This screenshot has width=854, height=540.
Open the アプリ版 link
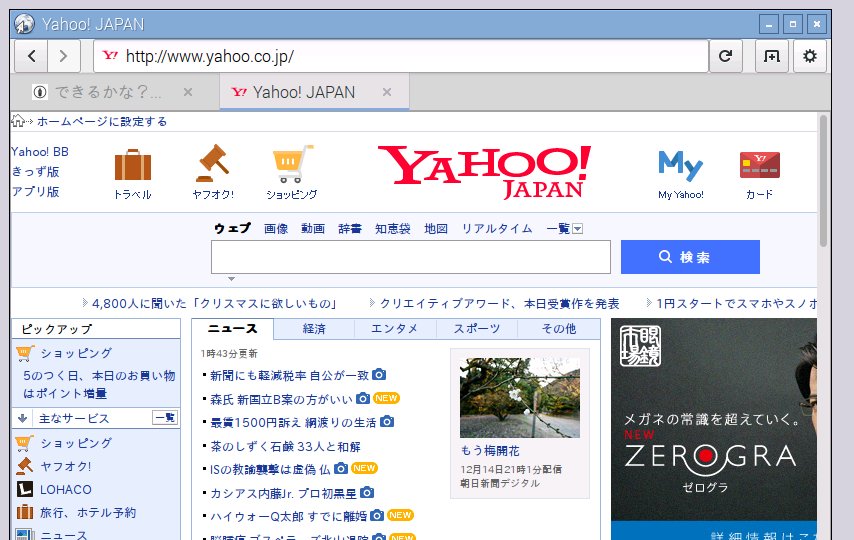tap(35, 191)
